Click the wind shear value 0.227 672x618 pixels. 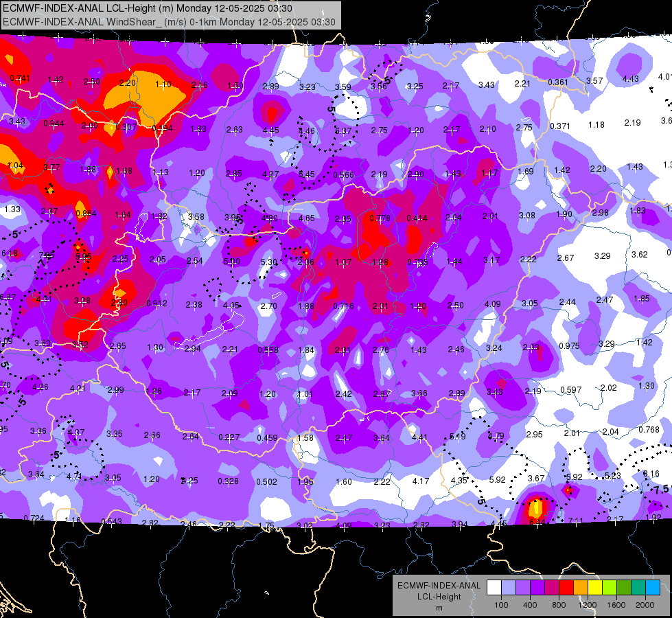[229, 437]
